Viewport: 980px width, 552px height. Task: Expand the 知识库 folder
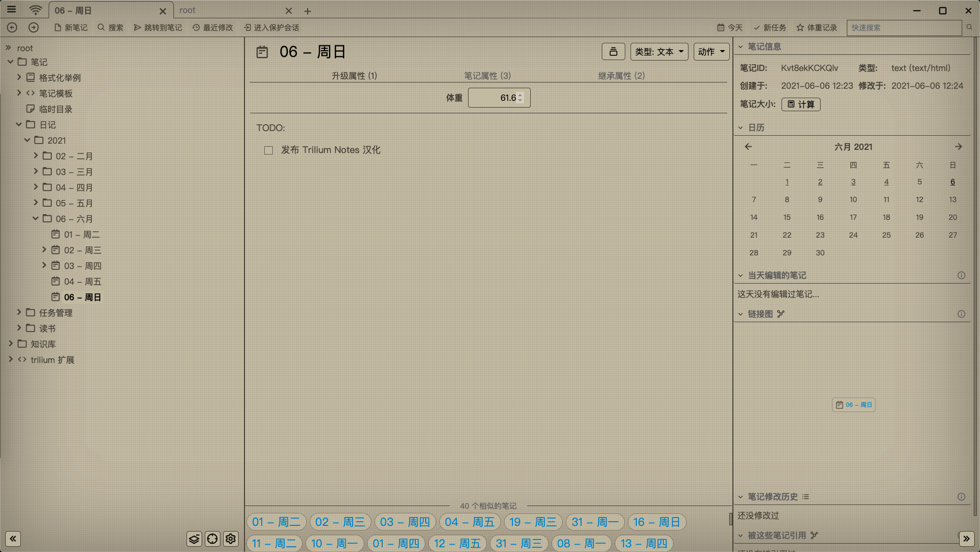10,344
